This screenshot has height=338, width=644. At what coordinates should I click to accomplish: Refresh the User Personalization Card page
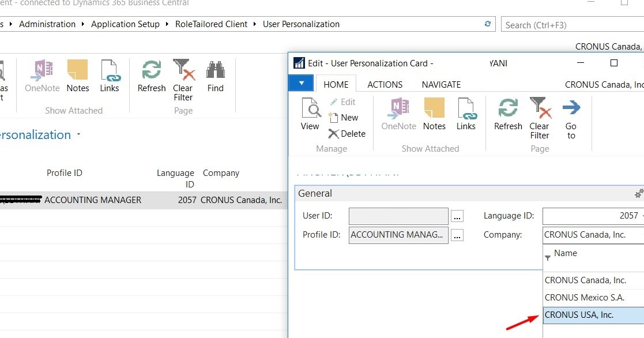pos(507,114)
